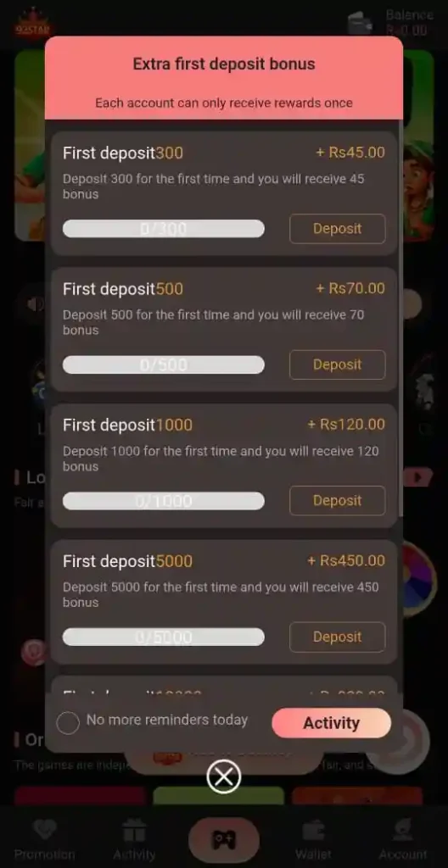Open Account icon in bottom navigation
Image resolution: width=448 pixels, height=868 pixels.
(403, 831)
